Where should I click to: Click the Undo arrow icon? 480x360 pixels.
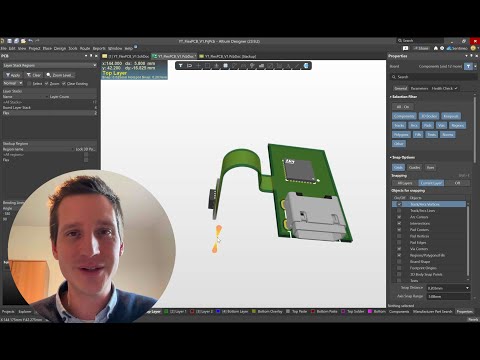point(31,41)
